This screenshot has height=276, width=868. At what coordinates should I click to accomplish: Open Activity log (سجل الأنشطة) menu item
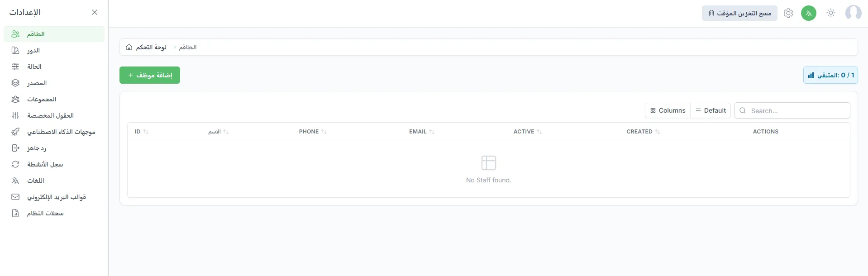tap(54, 164)
